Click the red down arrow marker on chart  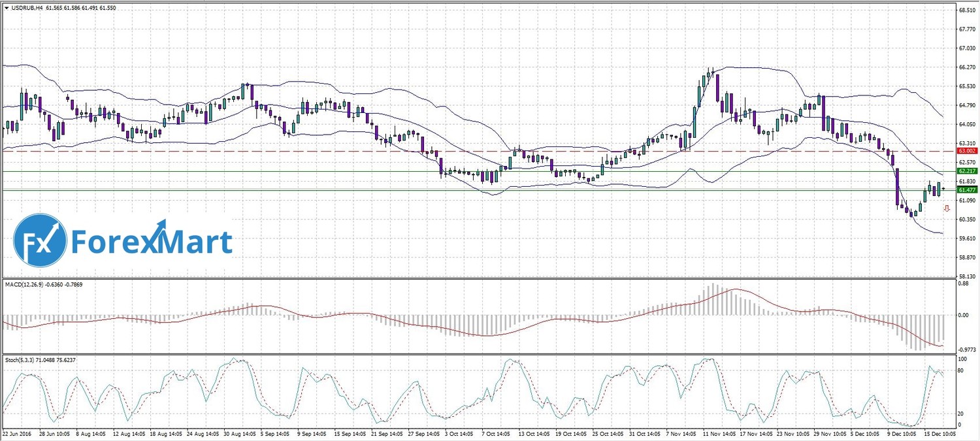[x=947, y=208]
